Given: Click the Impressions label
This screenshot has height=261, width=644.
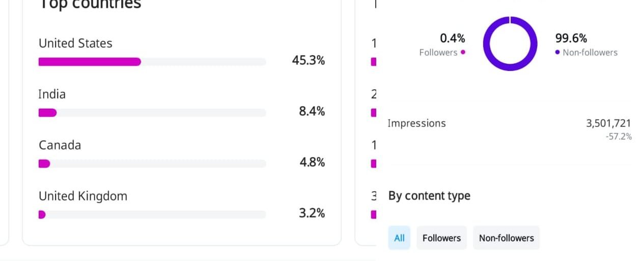Looking at the screenshot, I should pyautogui.click(x=416, y=123).
